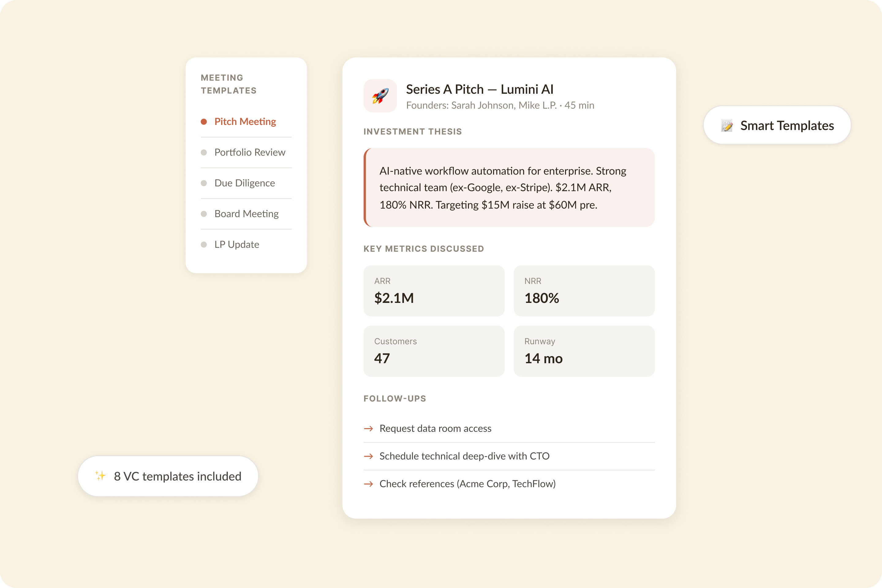Open the Request data room access follow-up
Screen dimensions: 882x588
pos(435,429)
